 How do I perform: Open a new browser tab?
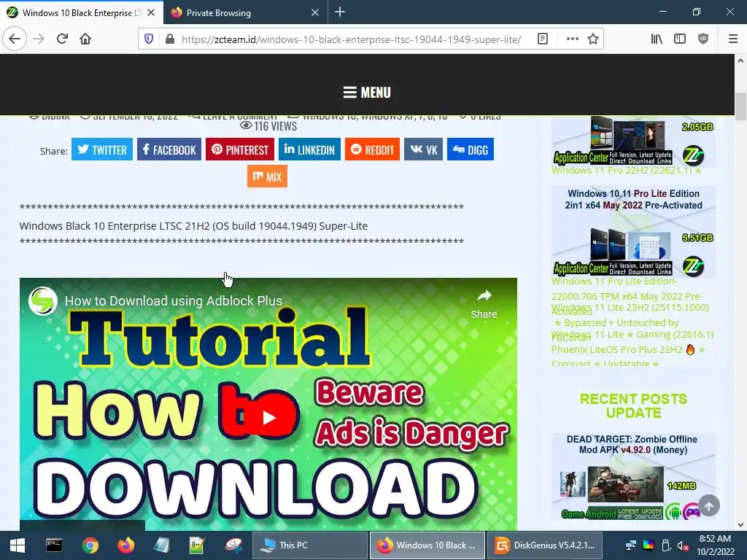tap(340, 12)
